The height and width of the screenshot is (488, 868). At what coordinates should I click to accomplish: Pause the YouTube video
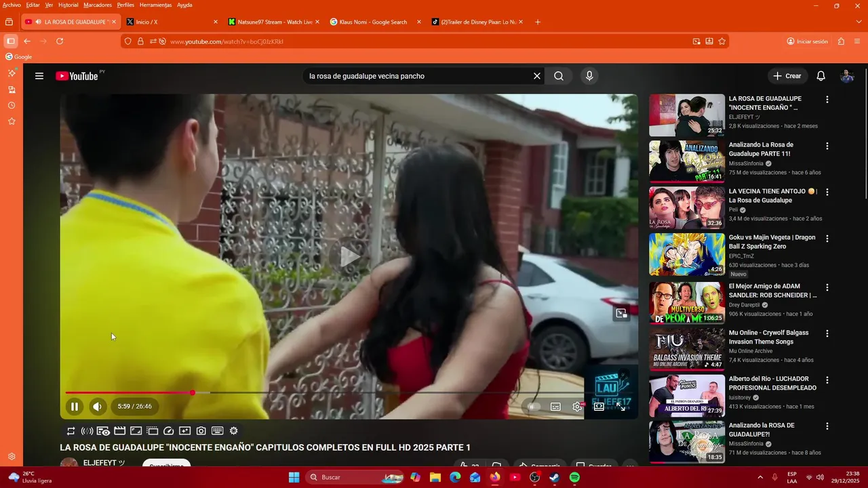tap(75, 407)
